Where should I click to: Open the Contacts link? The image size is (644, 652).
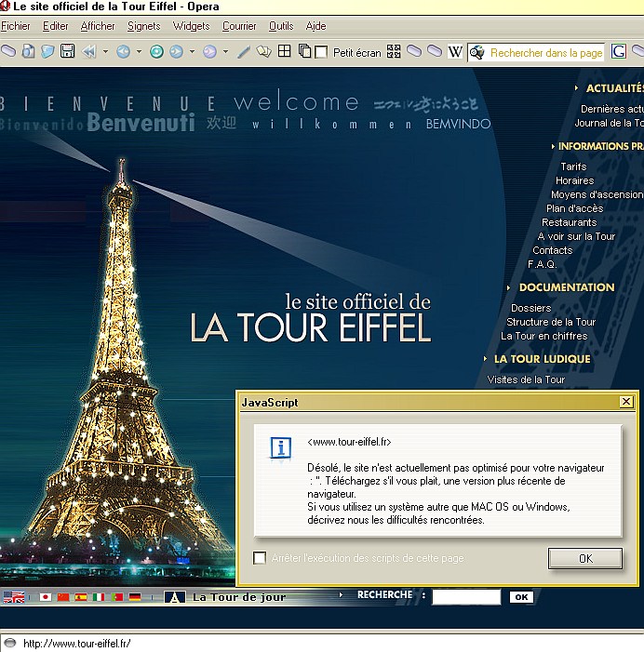553,250
